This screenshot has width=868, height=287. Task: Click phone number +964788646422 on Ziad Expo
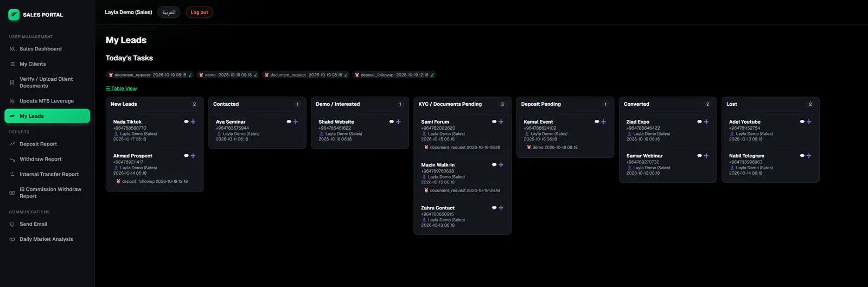pos(643,128)
